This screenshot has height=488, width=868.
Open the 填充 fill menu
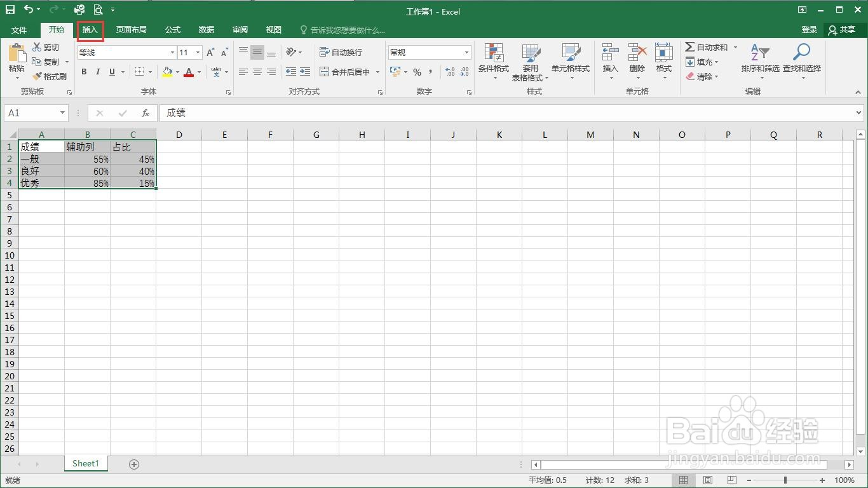(x=702, y=62)
